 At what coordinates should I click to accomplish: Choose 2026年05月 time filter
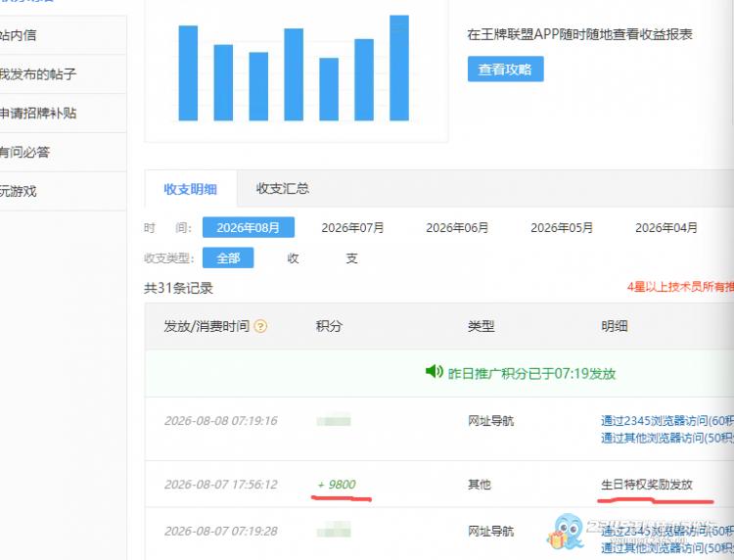point(562,227)
